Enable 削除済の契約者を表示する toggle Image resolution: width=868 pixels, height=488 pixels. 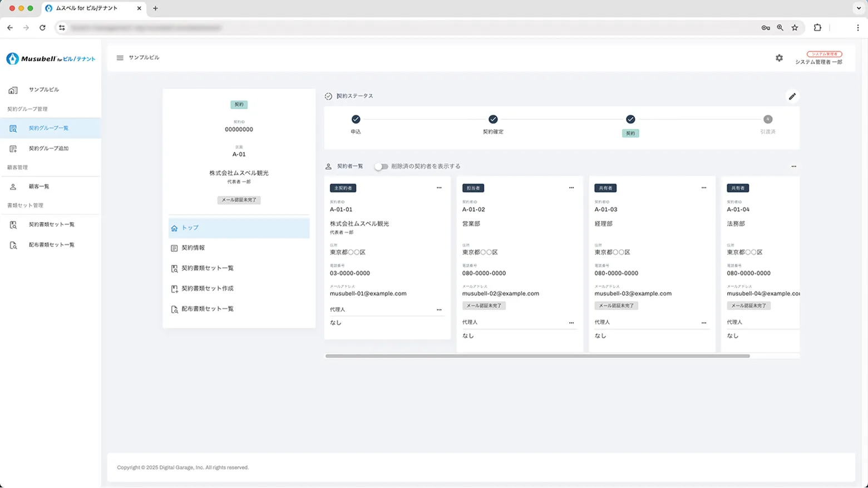pos(381,166)
